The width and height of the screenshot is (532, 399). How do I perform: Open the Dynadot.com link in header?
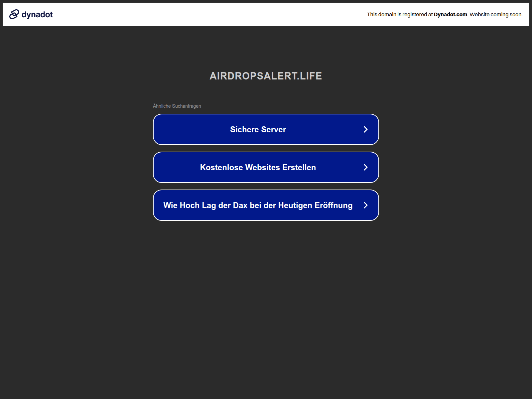[x=450, y=14]
